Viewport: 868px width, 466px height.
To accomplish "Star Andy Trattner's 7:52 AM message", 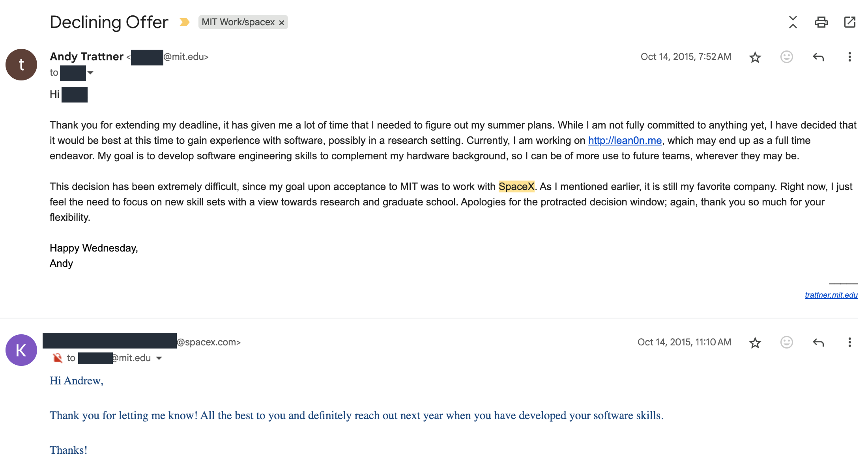I will point(755,57).
